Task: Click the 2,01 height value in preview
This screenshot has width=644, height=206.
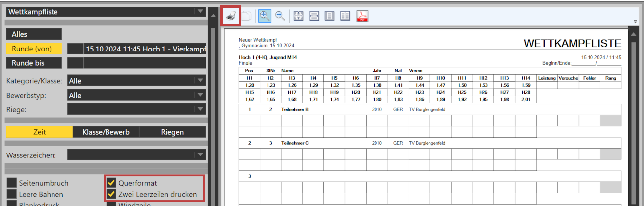Action: (x=525, y=99)
